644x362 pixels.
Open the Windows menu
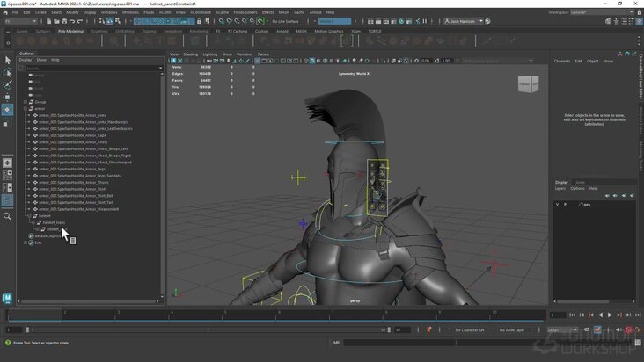pos(109,12)
